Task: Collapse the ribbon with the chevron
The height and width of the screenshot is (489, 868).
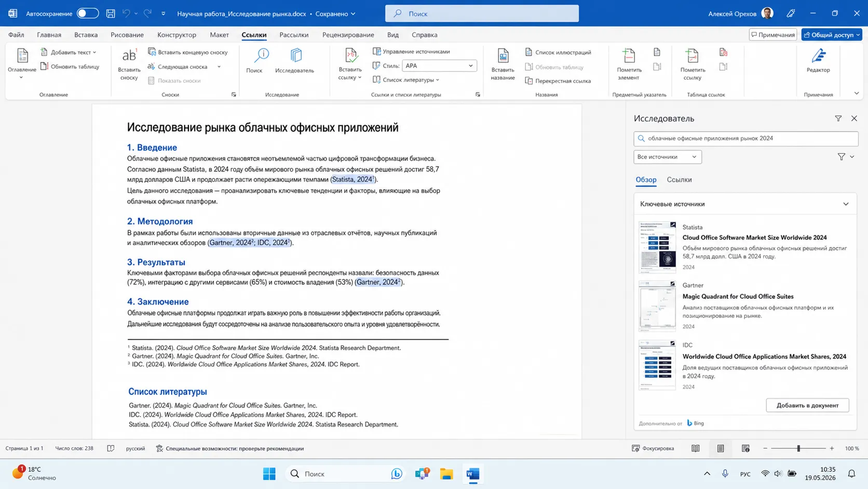Action: coord(857,94)
